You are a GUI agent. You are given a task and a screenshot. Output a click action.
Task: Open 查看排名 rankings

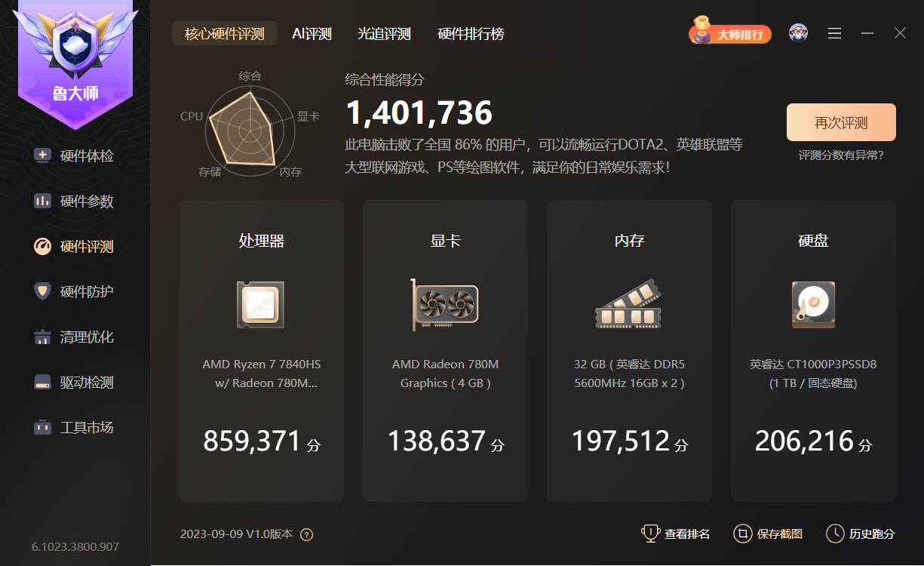pos(676,534)
